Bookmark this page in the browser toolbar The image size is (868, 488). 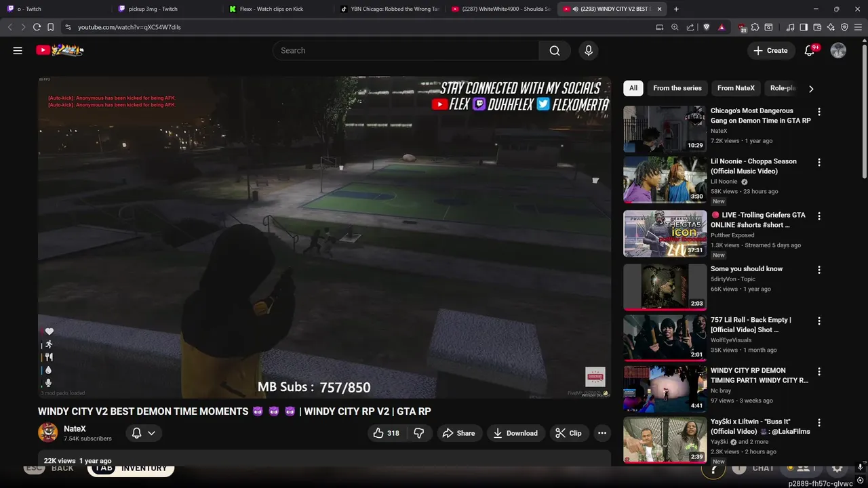tap(50, 27)
